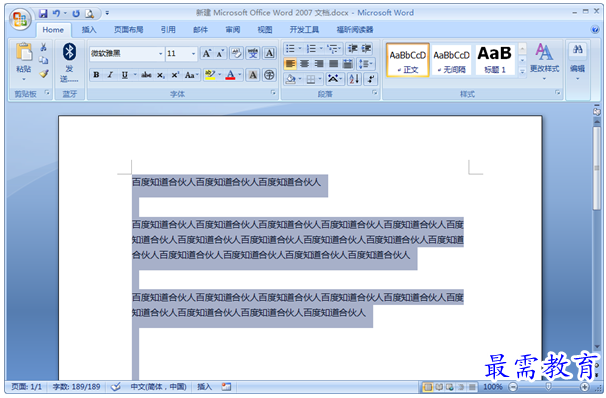606x398 pixels.
Task: Align text left
Action: [290, 63]
